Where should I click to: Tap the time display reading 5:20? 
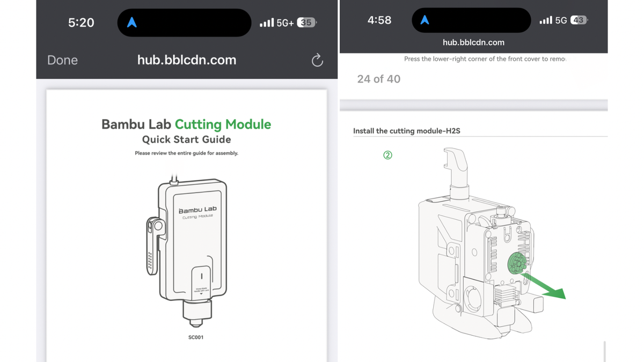pos(80,23)
